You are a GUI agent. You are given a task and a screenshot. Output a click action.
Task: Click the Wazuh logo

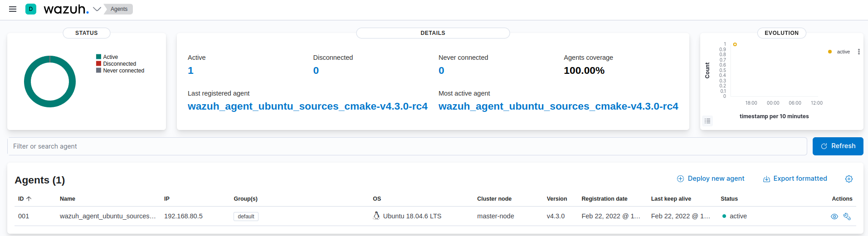[66, 9]
